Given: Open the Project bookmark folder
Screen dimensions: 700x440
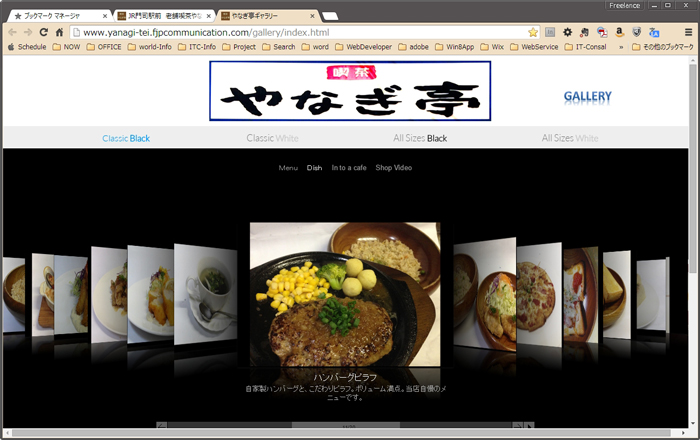Looking at the screenshot, I should [x=239, y=47].
